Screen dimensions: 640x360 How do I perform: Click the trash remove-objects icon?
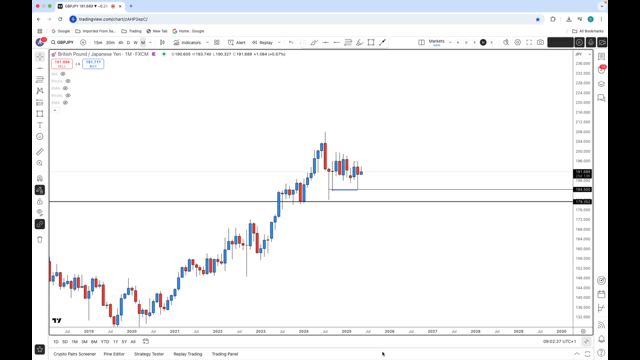[40, 240]
